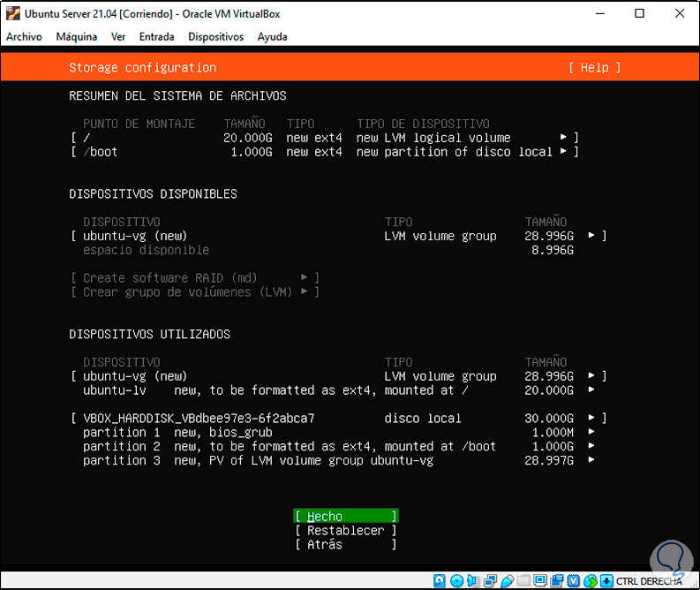Click Crear grupo de volúmenes (LVM) option

pyautogui.click(x=195, y=292)
